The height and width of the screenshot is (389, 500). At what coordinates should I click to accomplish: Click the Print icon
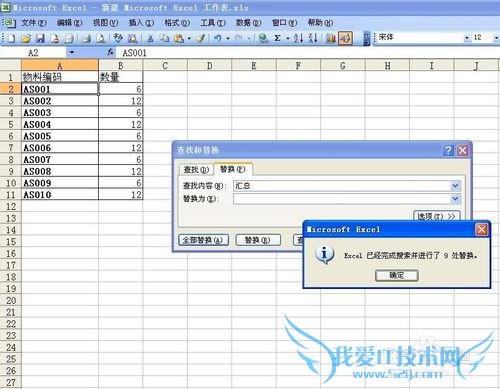click(86, 38)
